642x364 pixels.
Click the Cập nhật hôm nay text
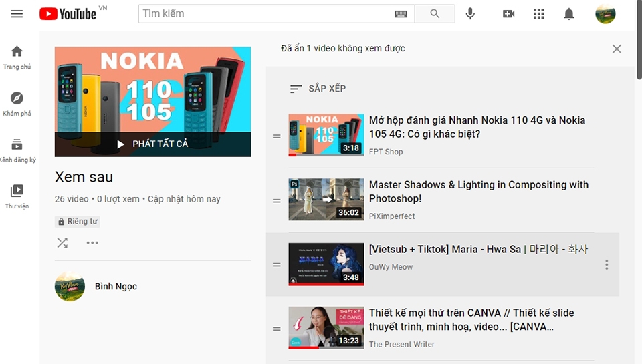[x=184, y=199]
